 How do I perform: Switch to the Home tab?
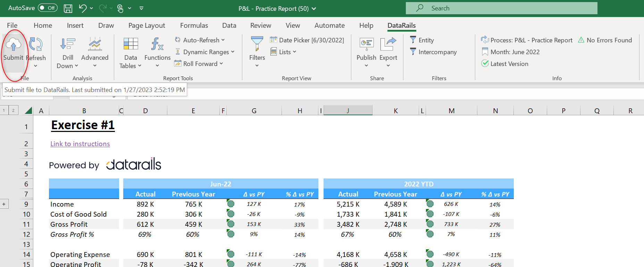click(x=43, y=25)
